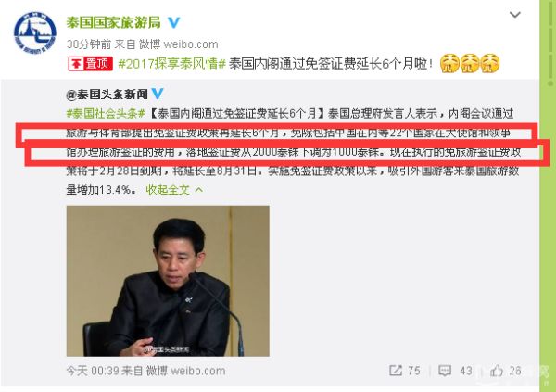
Task: Click the blue verified badge beside 泰国国家旅游局
Action: [173, 22]
